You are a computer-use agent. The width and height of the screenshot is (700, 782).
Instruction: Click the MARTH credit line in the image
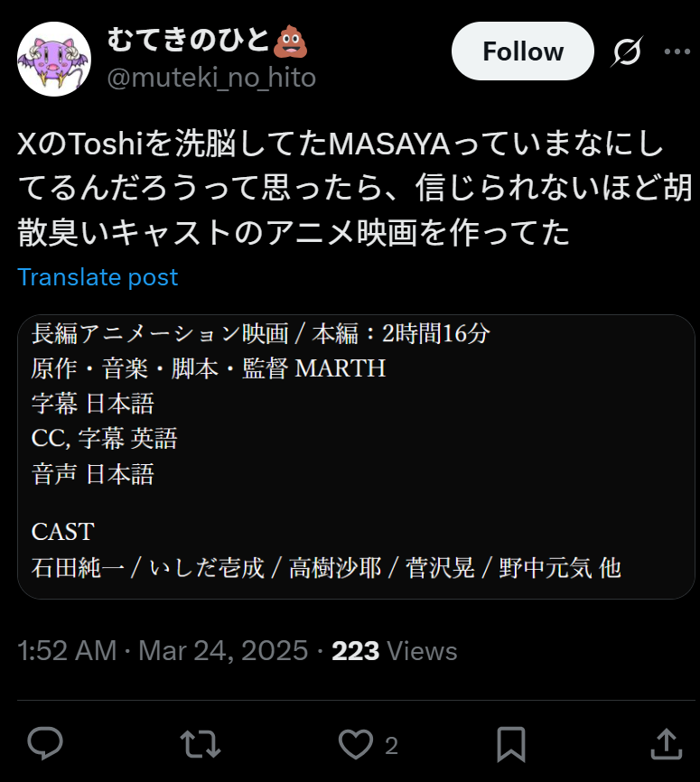[208, 368]
